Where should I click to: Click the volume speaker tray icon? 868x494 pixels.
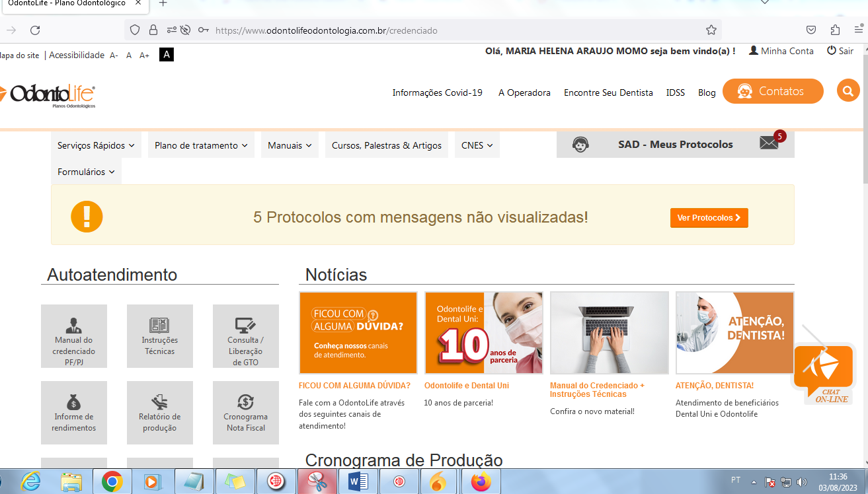pyautogui.click(x=802, y=482)
